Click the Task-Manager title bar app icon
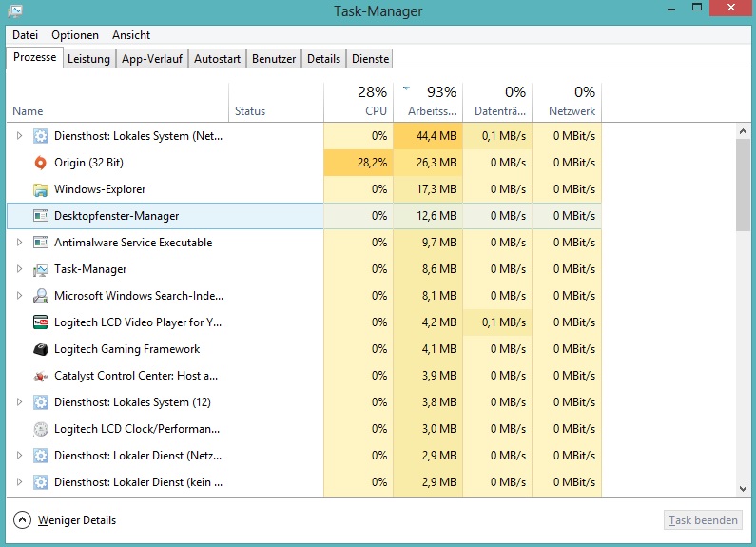This screenshot has height=547, width=756. coord(15,10)
